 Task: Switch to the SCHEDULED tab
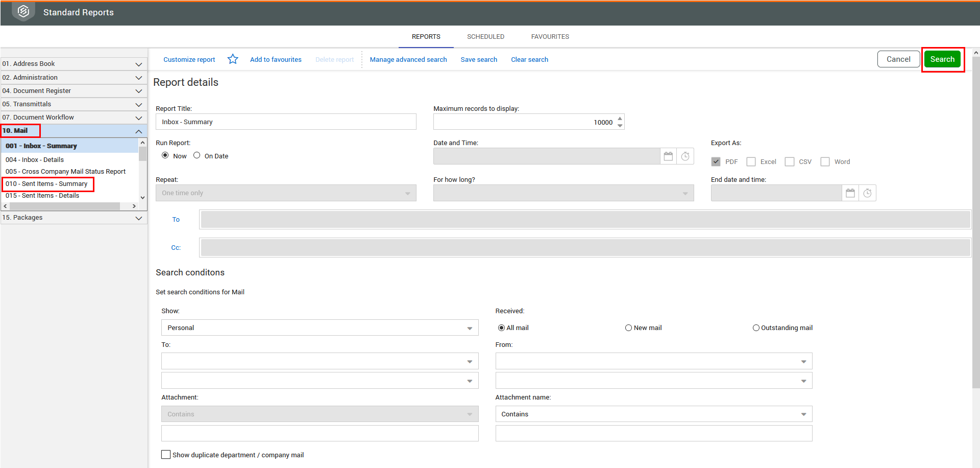(485, 37)
